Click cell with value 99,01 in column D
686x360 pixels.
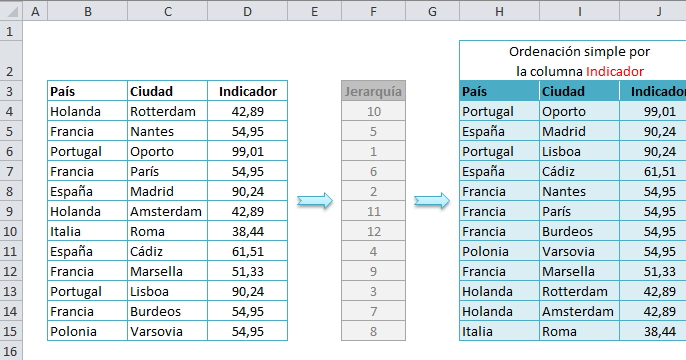(248, 151)
